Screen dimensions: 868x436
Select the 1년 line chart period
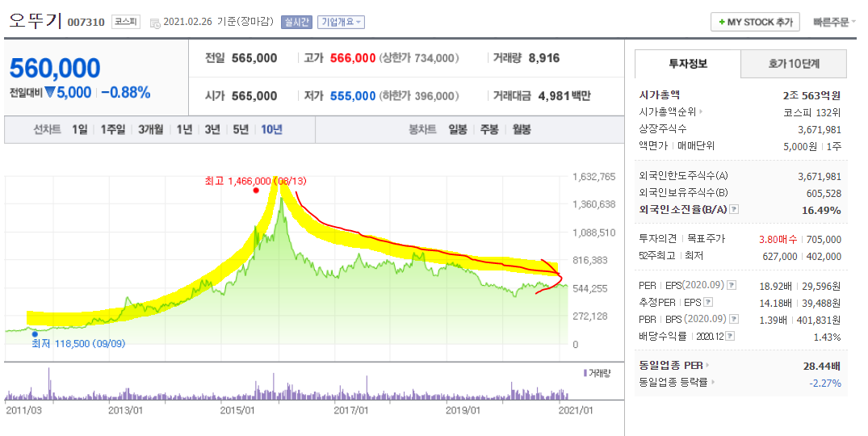point(184,129)
